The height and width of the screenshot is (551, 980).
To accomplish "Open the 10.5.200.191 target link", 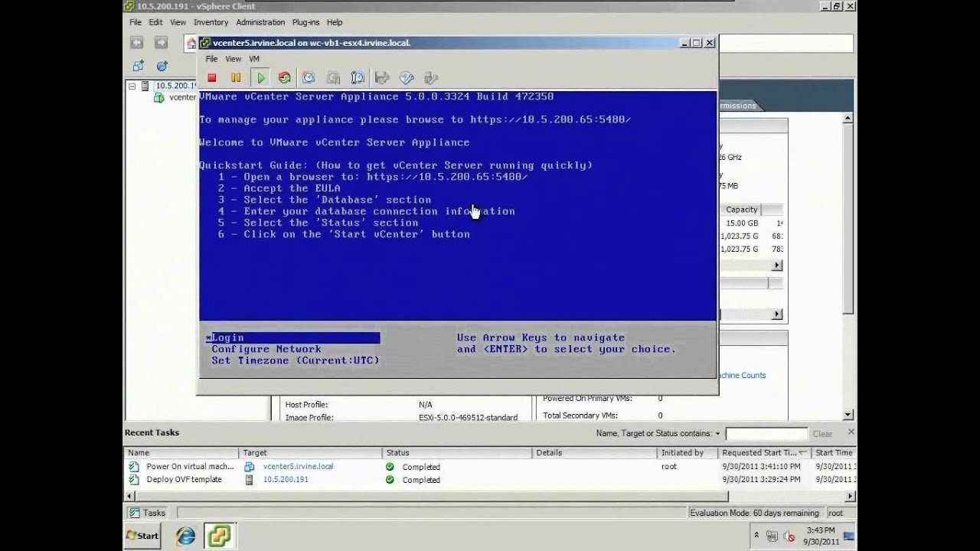I will click(x=286, y=479).
